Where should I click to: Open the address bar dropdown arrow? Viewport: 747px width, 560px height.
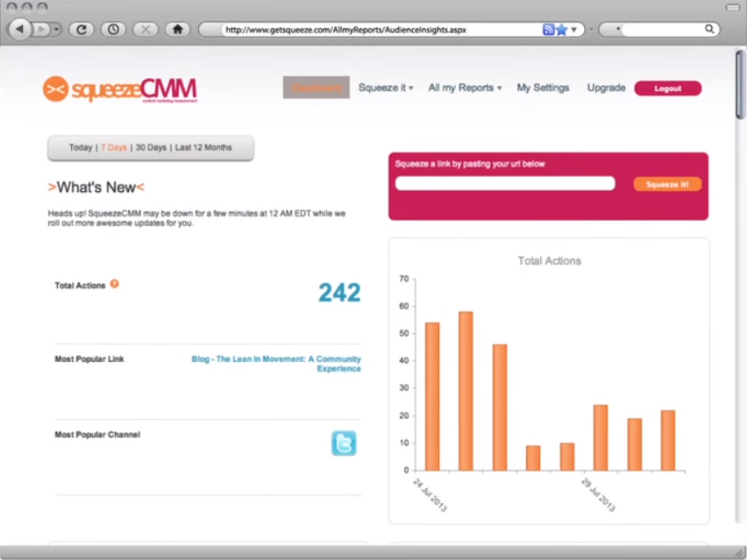click(x=574, y=30)
